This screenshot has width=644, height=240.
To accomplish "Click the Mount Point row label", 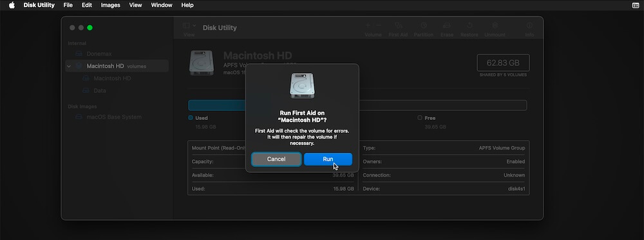I will [218, 148].
